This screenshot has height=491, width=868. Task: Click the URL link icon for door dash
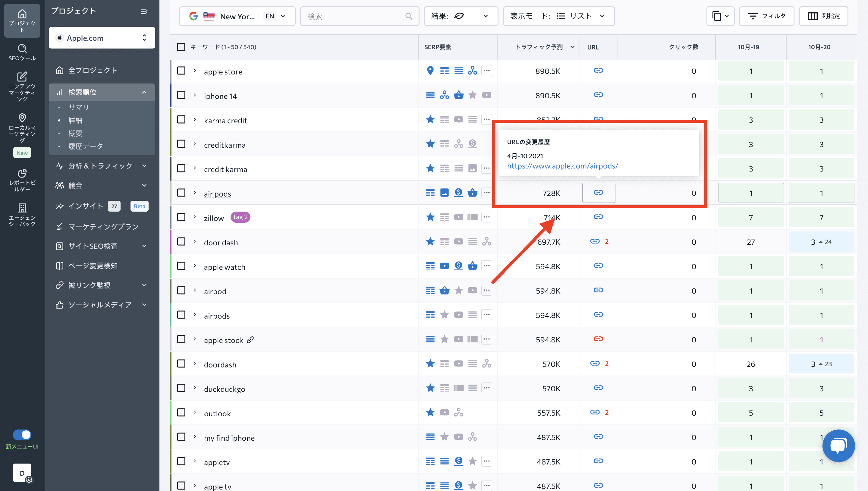pos(595,241)
